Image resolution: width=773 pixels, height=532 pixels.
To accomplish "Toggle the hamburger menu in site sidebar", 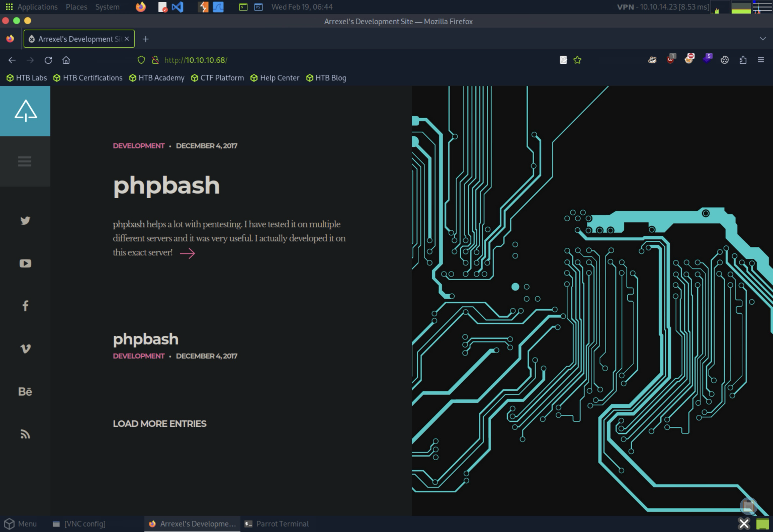I will click(25, 161).
